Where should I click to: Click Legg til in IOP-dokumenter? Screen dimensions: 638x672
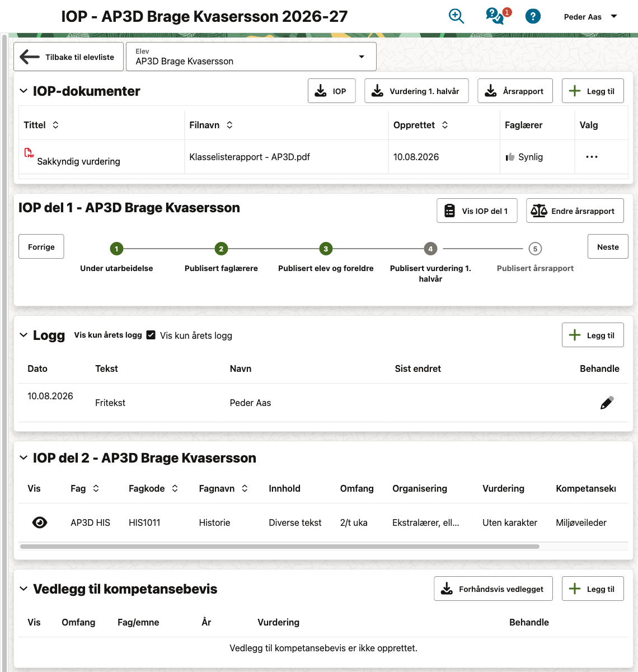click(593, 91)
